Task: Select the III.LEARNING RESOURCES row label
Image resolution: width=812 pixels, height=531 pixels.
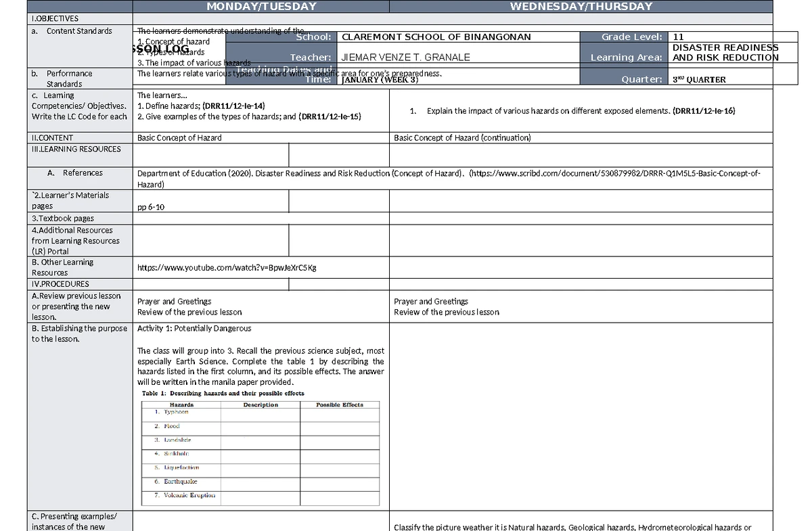Action: 76,149
